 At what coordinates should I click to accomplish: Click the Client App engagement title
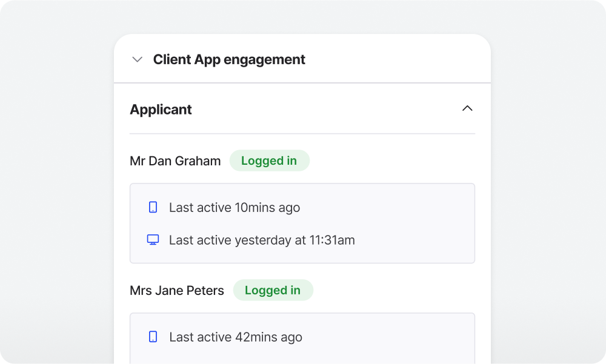point(229,59)
